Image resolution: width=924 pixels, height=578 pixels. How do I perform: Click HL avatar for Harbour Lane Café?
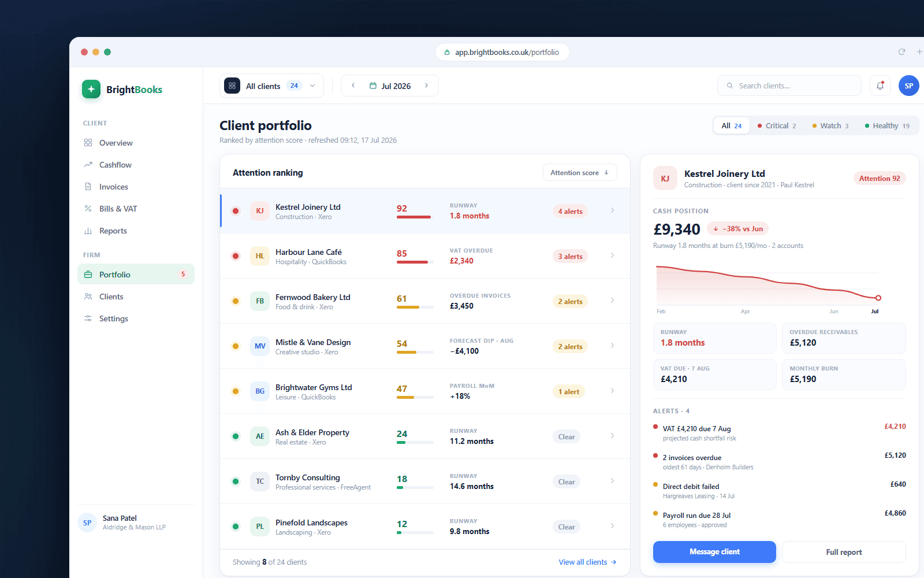(260, 256)
